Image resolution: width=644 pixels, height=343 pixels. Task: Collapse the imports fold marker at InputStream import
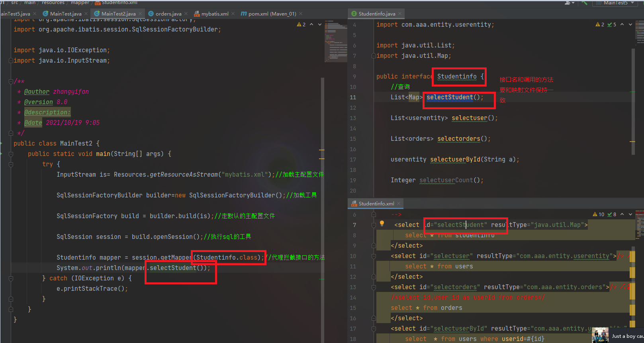click(x=11, y=61)
